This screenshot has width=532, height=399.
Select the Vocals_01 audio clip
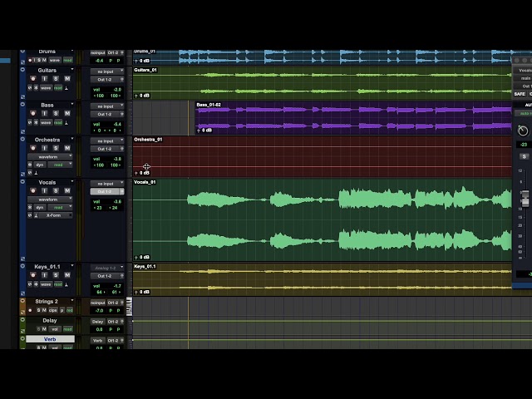(x=323, y=219)
